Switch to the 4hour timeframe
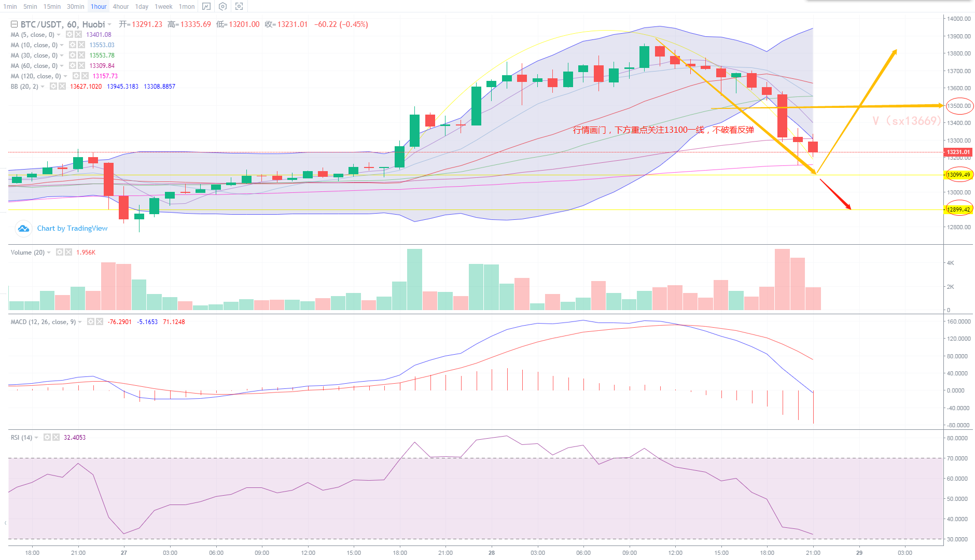 (121, 7)
